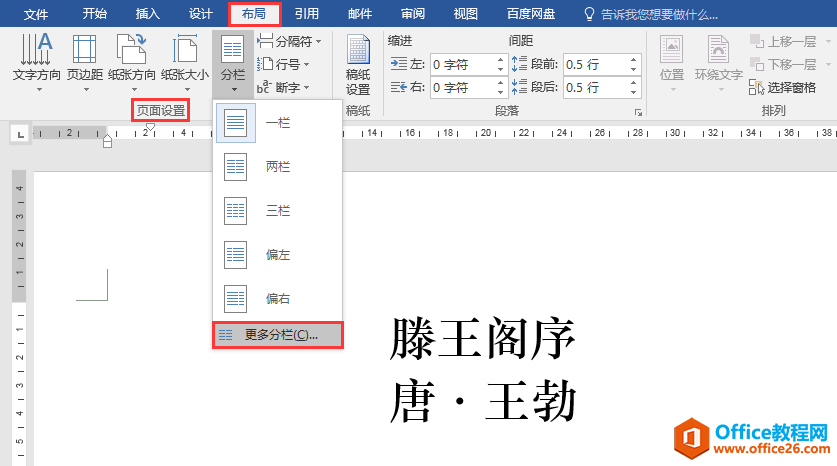Expand the 行号 line numbers dropdown

pyautogui.click(x=283, y=64)
